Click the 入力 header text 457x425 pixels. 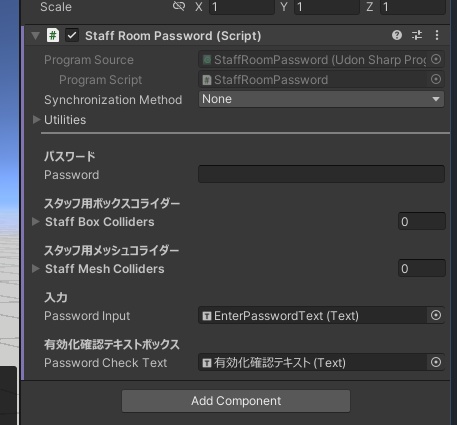pyautogui.click(x=56, y=297)
